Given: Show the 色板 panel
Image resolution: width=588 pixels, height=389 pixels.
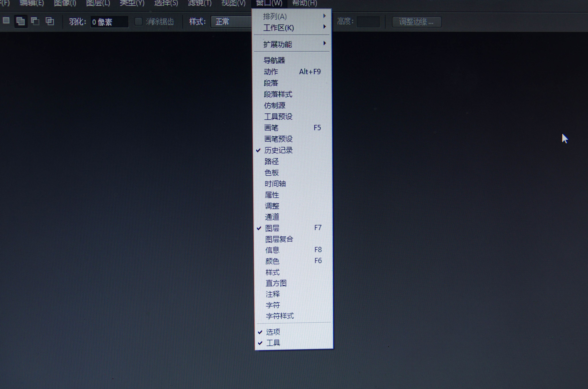Looking at the screenshot, I should click(292, 172).
